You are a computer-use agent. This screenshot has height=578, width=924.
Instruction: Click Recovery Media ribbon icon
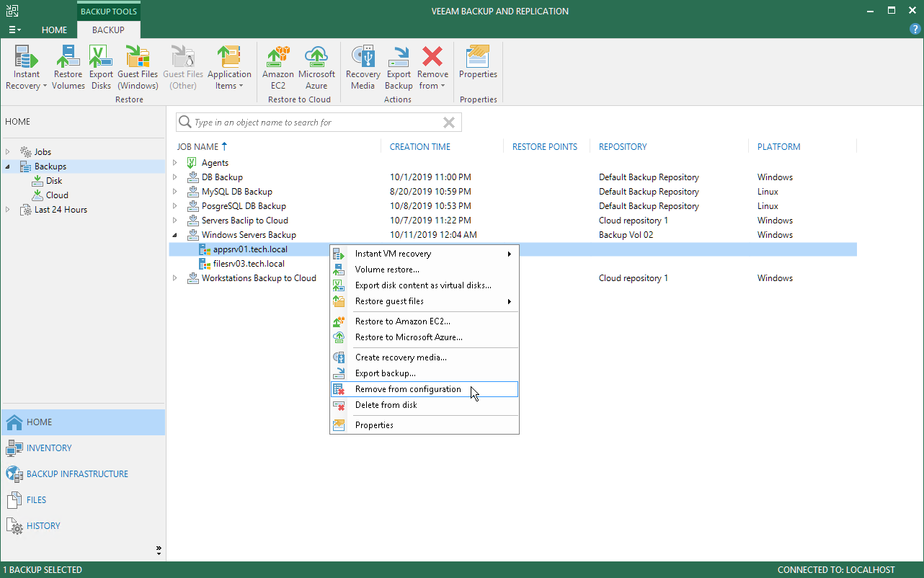click(363, 68)
